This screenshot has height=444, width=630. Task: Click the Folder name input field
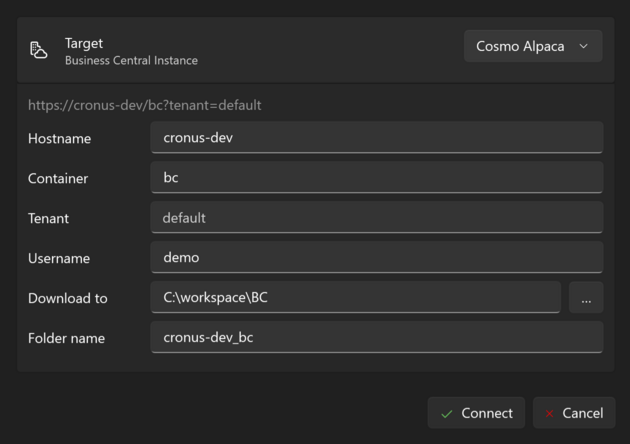pos(376,337)
